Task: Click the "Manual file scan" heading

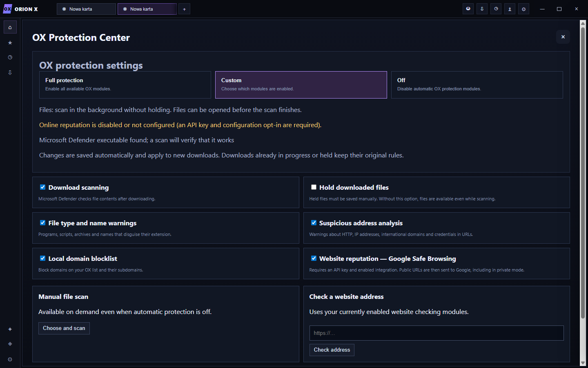Action: tap(63, 297)
